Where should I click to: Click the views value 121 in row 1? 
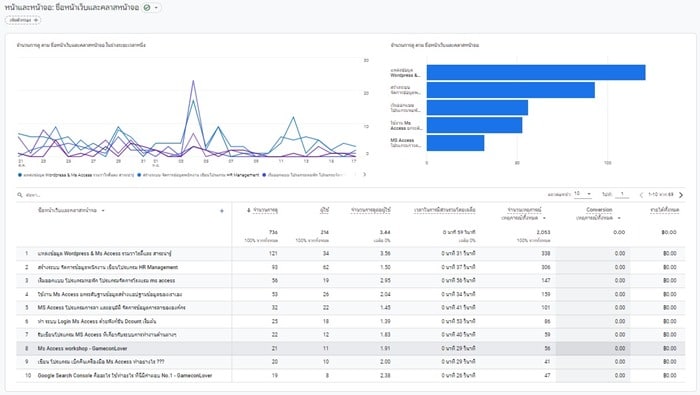coord(273,254)
